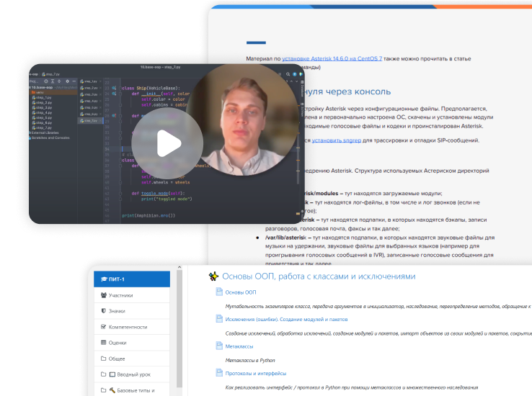Open the Project panel gear settings
532x396 pixels.
pos(67,81)
